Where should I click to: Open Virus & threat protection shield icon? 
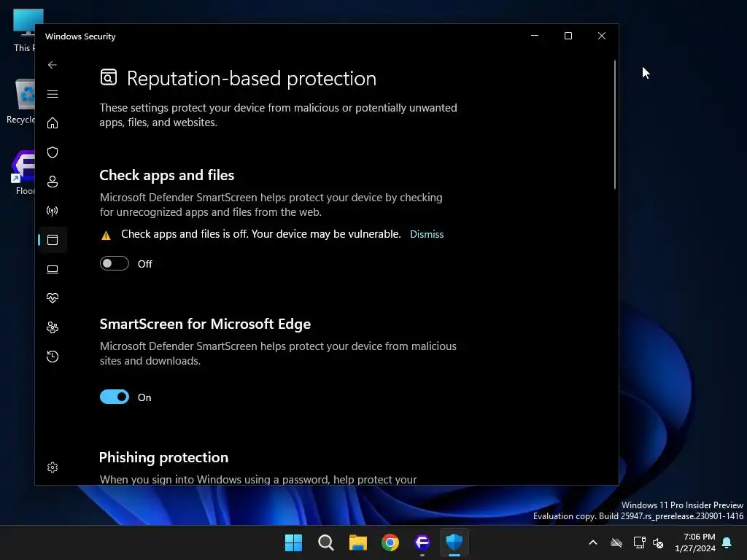tap(53, 152)
